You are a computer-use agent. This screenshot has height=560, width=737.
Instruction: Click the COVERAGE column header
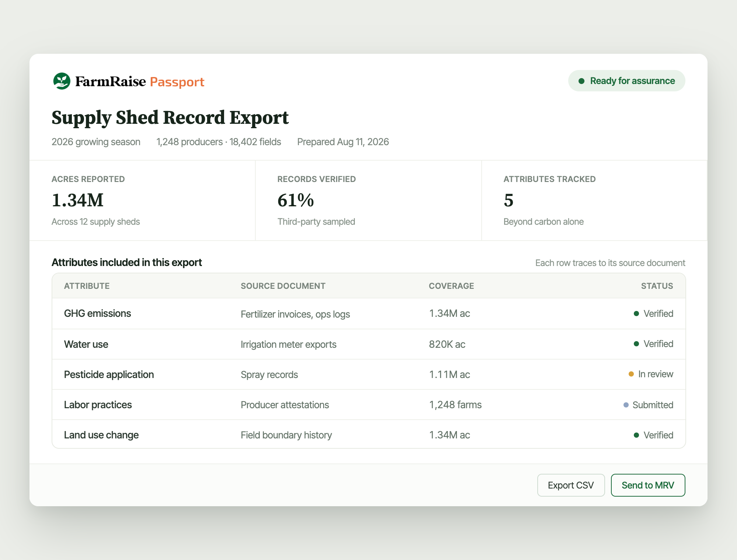click(451, 286)
